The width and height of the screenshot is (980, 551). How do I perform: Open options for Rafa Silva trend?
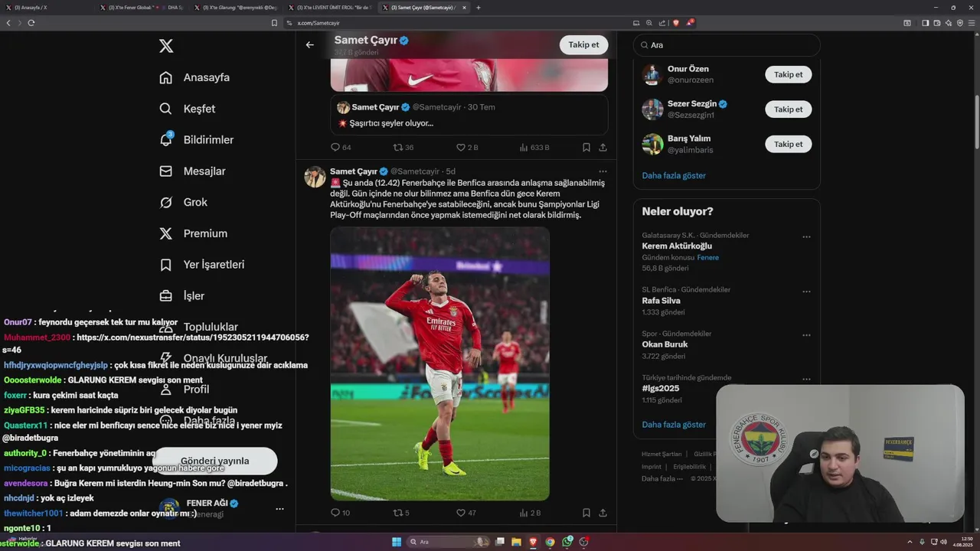[x=806, y=292]
